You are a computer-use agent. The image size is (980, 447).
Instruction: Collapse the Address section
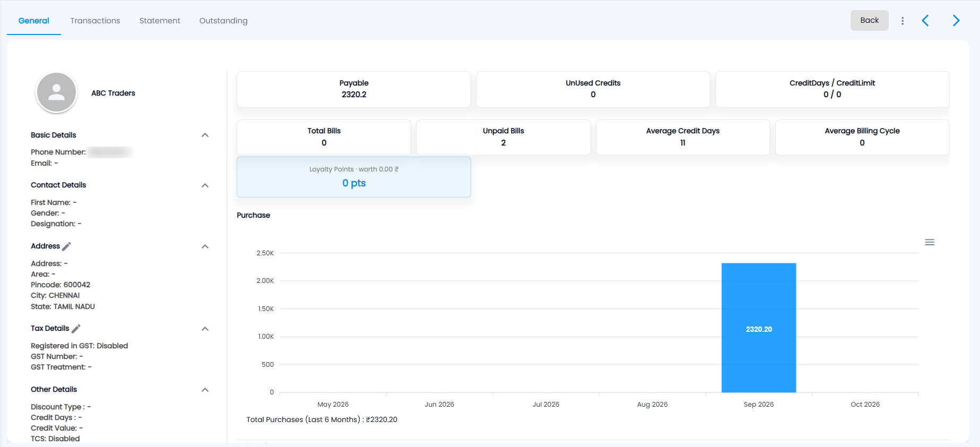coord(205,246)
